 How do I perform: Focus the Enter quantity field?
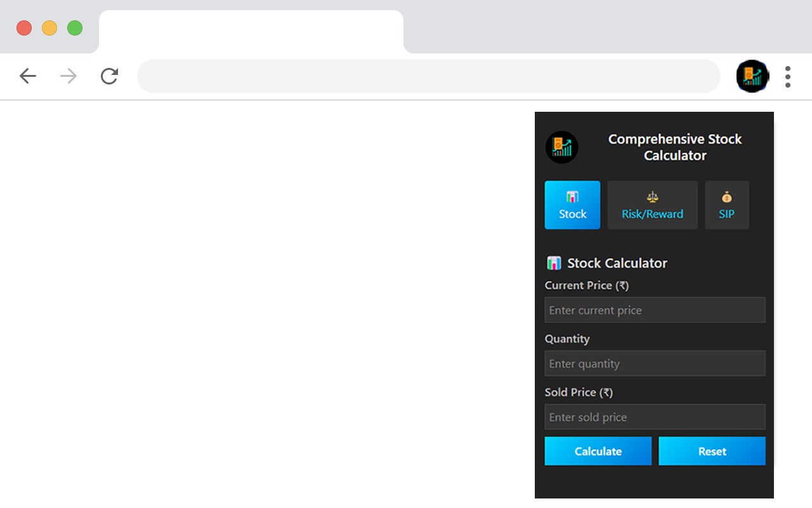click(655, 363)
